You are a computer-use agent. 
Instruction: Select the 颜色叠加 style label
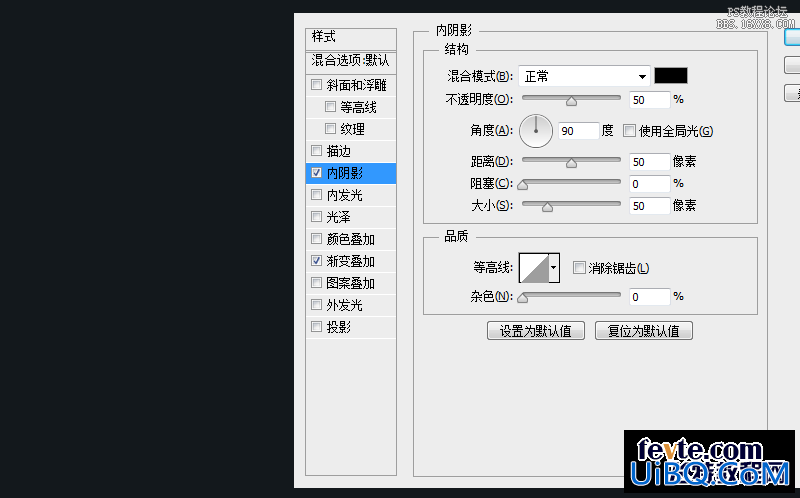click(351, 239)
